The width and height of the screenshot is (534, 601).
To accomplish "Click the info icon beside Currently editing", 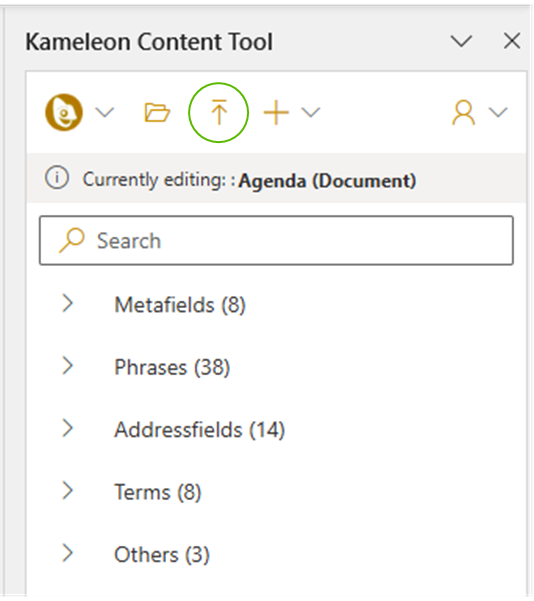I will (57, 178).
